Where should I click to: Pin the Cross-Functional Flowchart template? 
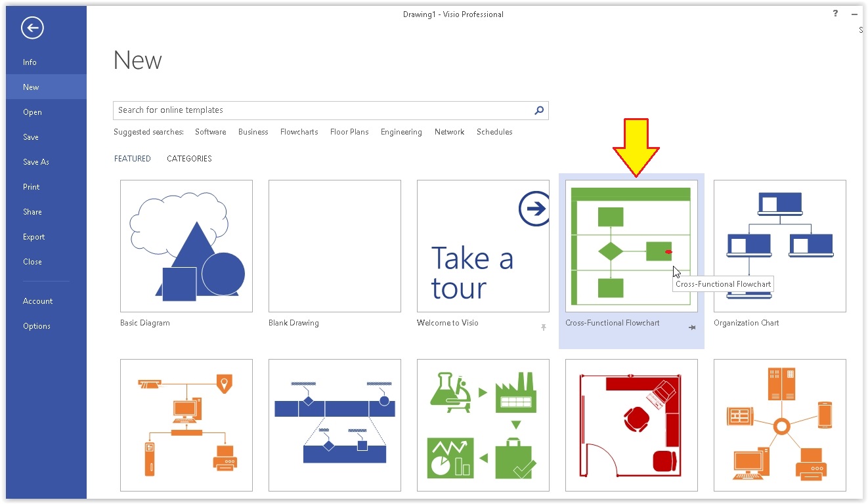pos(692,327)
